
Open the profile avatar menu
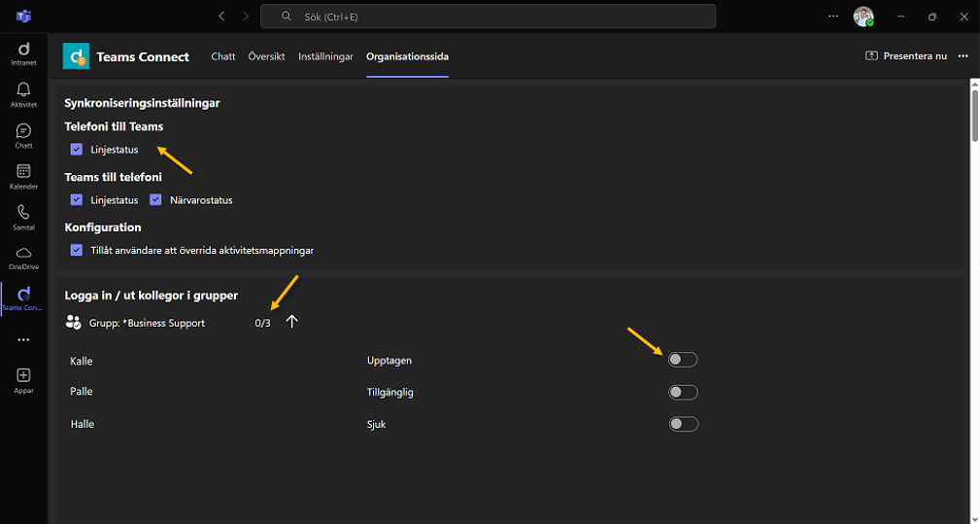click(863, 17)
